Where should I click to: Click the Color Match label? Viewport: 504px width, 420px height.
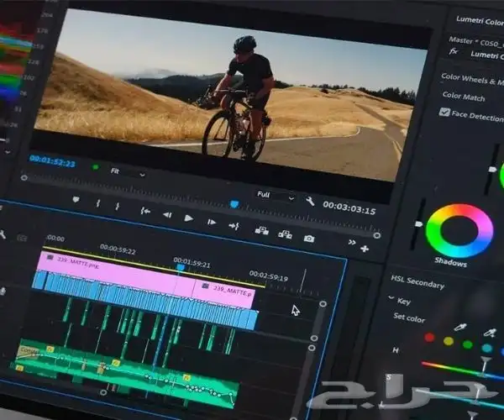(x=465, y=95)
